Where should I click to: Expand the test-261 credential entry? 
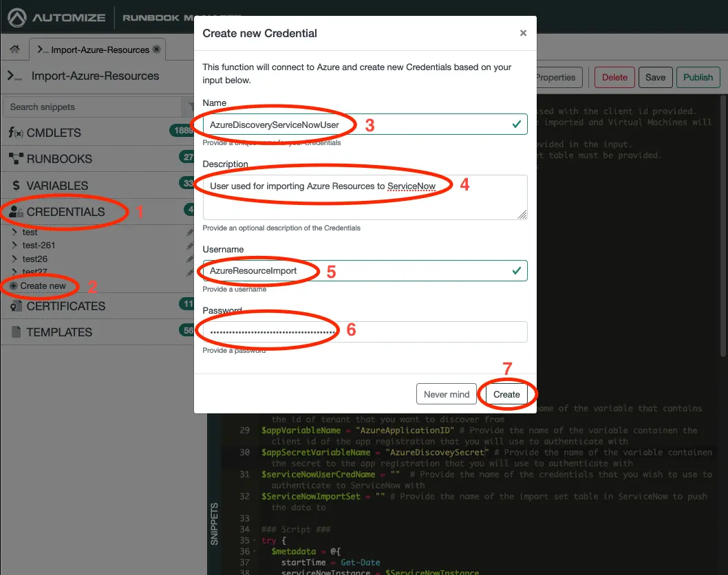14,246
